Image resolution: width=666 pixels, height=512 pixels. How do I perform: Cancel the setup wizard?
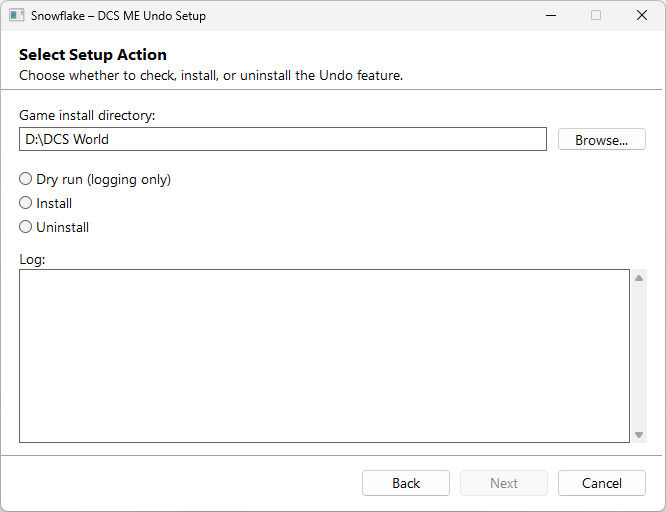(x=601, y=483)
